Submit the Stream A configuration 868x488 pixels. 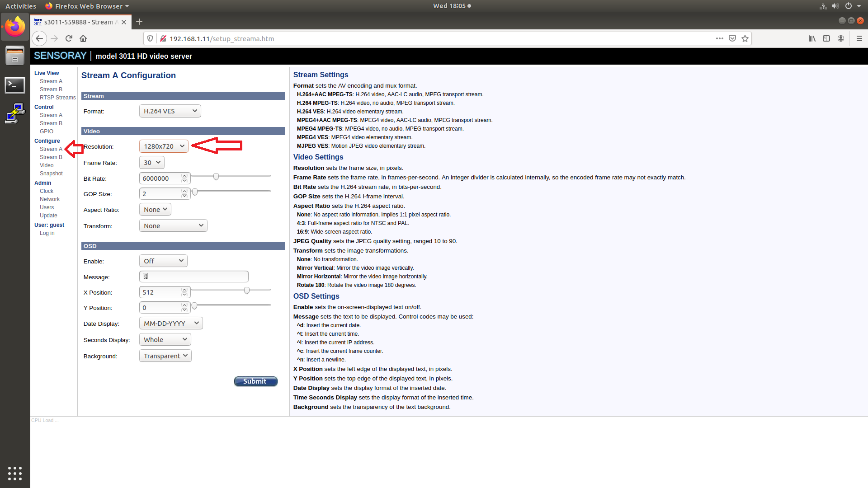[256, 381]
